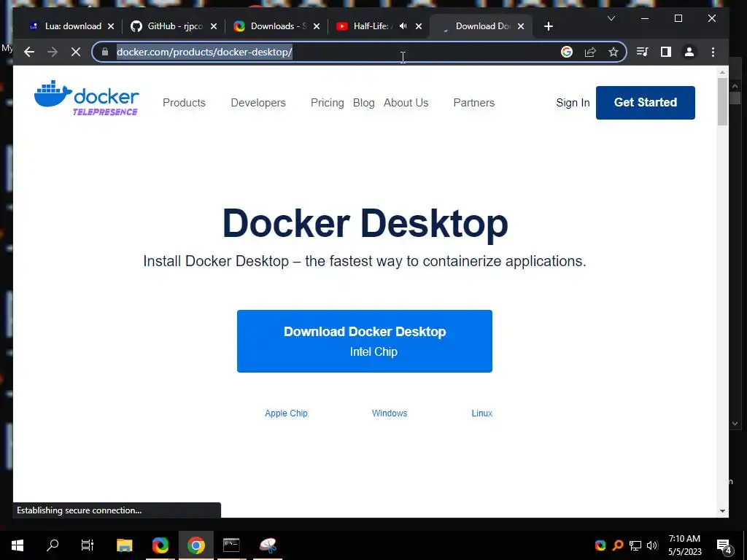This screenshot has width=747, height=560.
Task: Click the forward navigation arrow
Action: [53, 52]
